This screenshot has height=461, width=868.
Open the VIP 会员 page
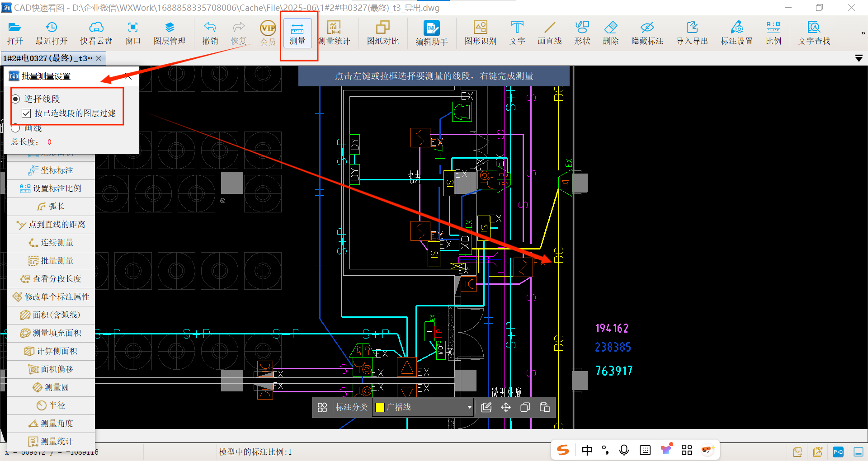point(268,33)
